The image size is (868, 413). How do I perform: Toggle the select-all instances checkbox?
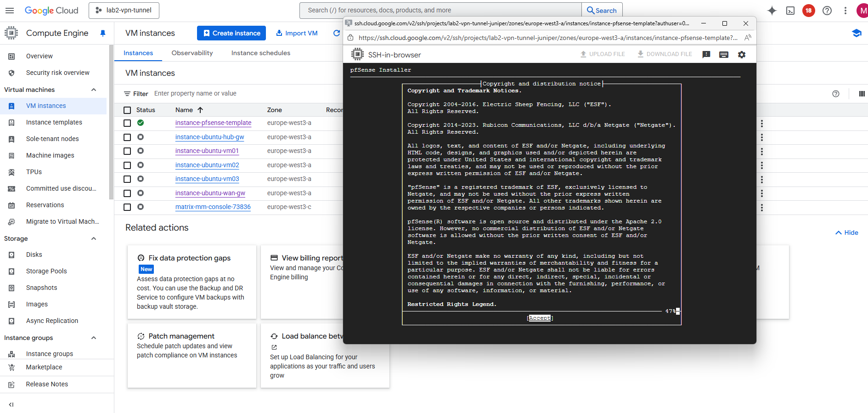pos(127,110)
